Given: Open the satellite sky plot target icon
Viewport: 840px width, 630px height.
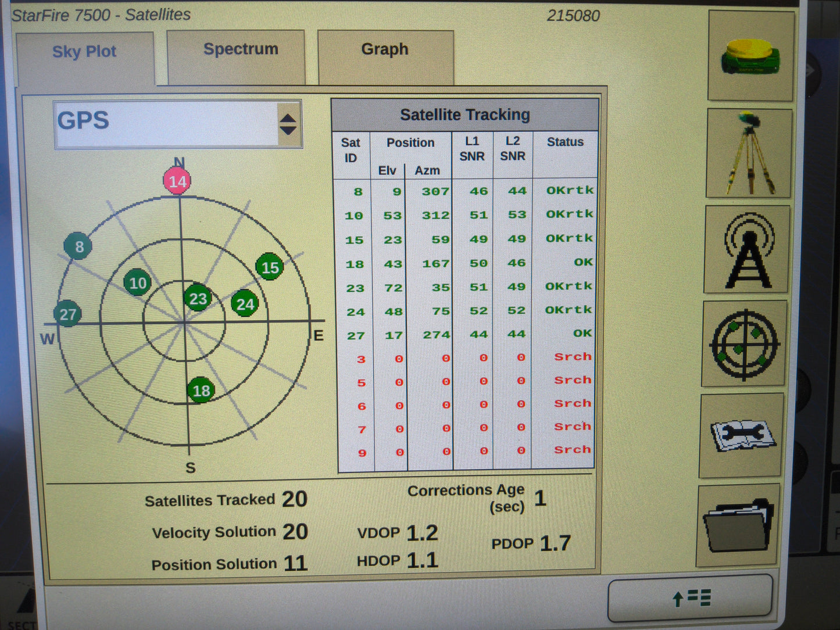Looking at the screenshot, I should [x=745, y=343].
